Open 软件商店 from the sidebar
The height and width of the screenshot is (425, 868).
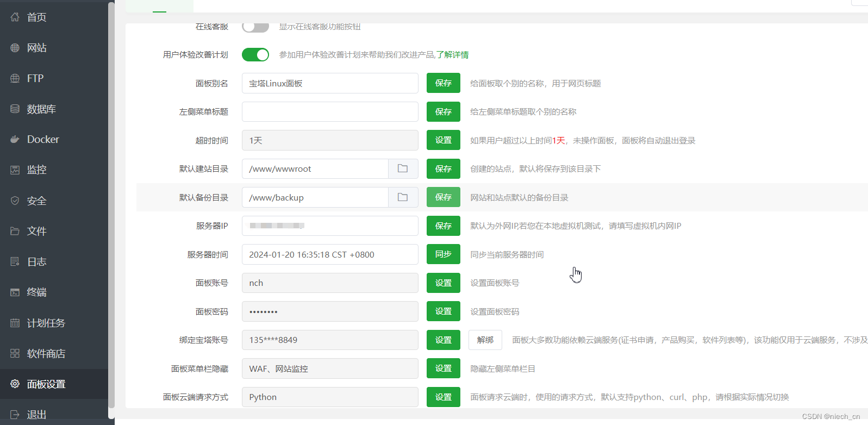point(54,353)
